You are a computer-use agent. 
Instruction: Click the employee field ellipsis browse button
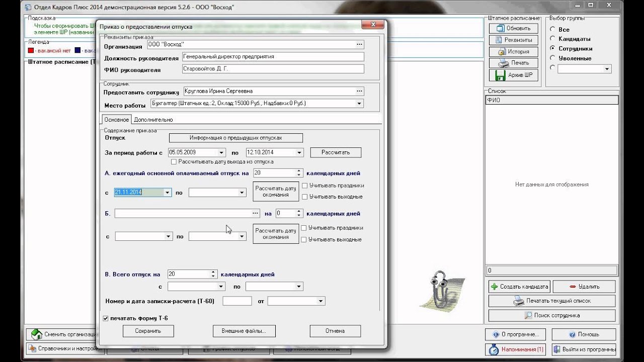pyautogui.click(x=360, y=91)
